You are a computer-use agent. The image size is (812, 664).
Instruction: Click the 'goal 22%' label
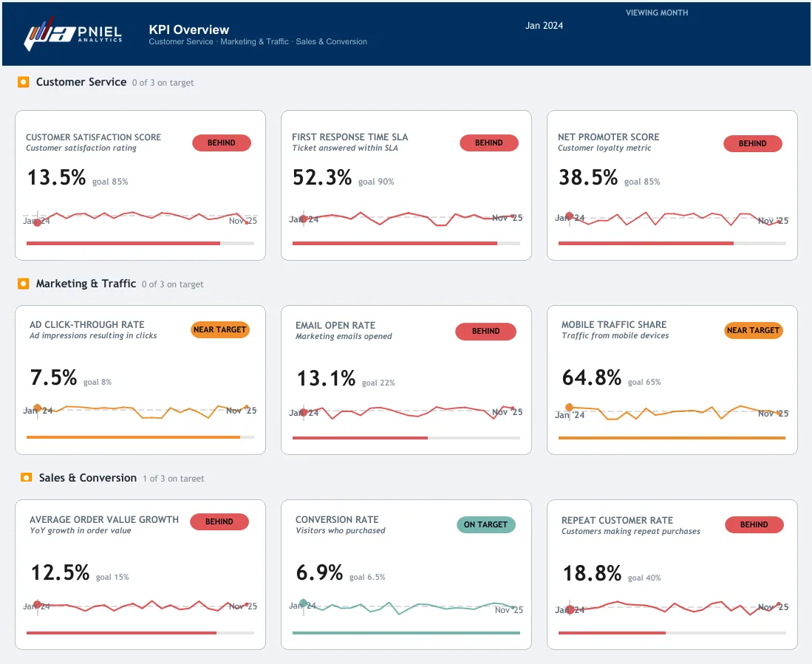click(x=378, y=383)
